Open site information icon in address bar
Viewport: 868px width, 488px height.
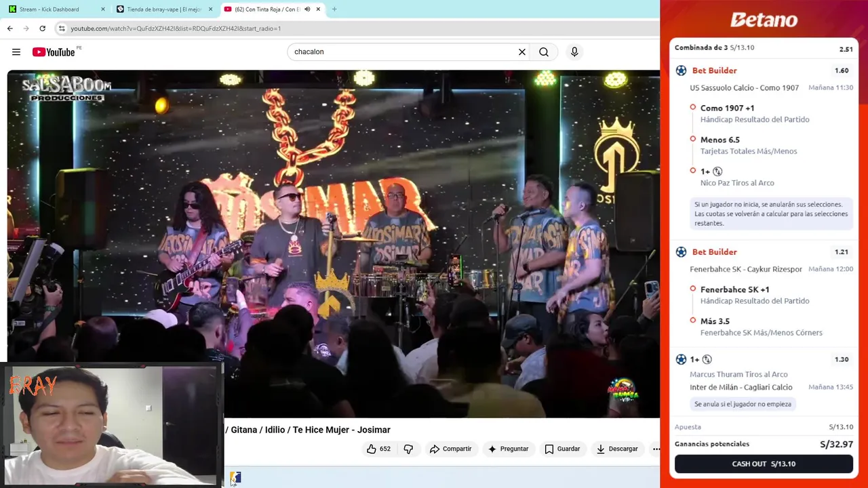click(62, 28)
